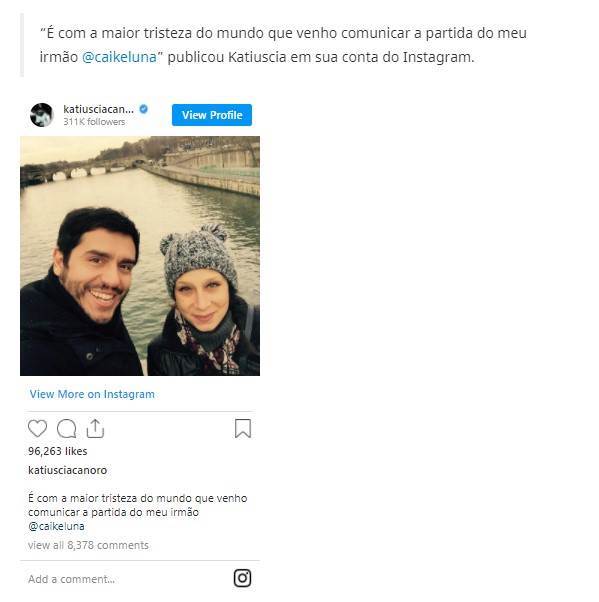Open the katiusciacan profile avatar
The width and height of the screenshot is (599, 602).
pyautogui.click(x=41, y=115)
